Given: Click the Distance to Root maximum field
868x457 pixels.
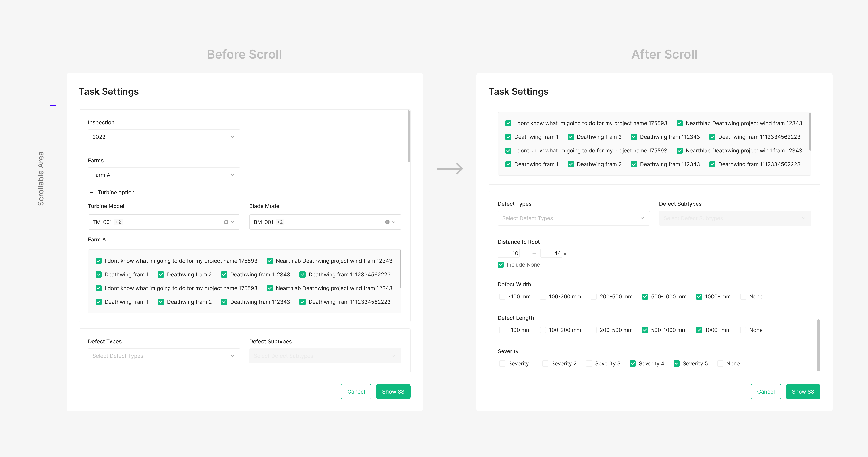Looking at the screenshot, I should [x=551, y=253].
